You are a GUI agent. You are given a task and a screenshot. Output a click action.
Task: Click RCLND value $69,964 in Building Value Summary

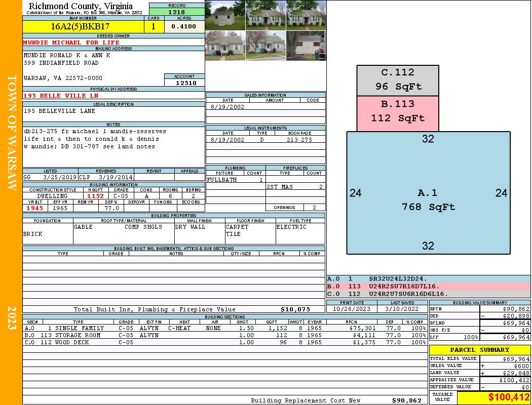point(516,323)
